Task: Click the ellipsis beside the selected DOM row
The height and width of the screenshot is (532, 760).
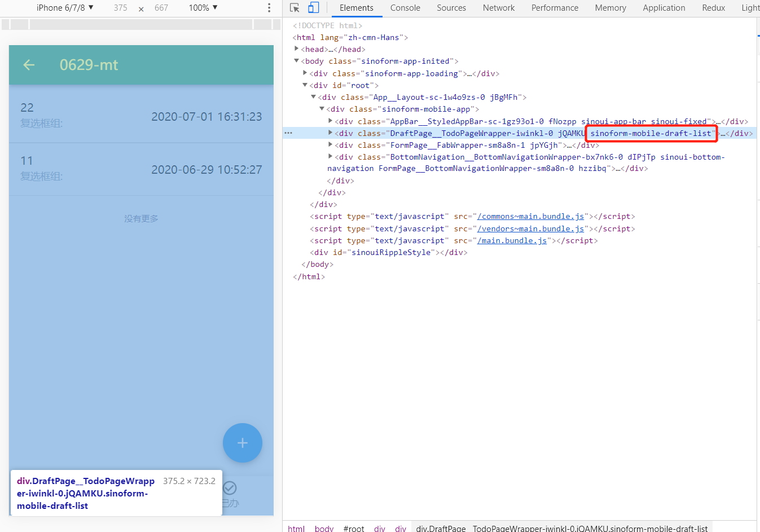Action: pyautogui.click(x=288, y=133)
